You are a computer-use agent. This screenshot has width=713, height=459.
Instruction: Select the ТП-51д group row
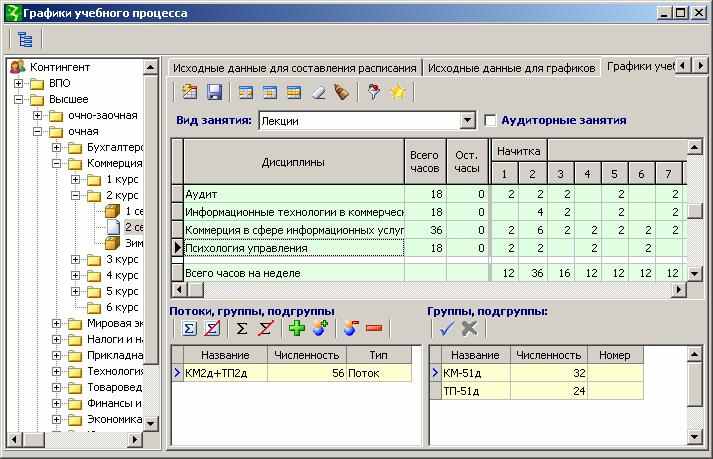472,391
